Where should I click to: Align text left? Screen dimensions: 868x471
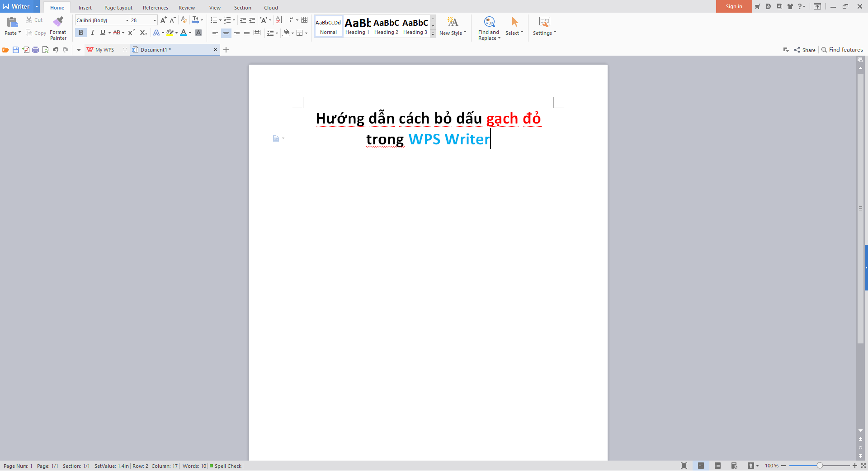pos(215,33)
